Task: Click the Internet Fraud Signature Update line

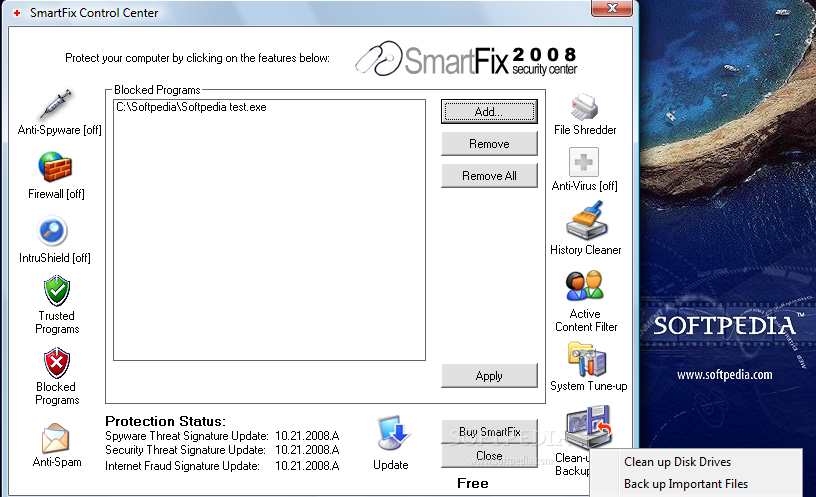Action: tap(222, 466)
